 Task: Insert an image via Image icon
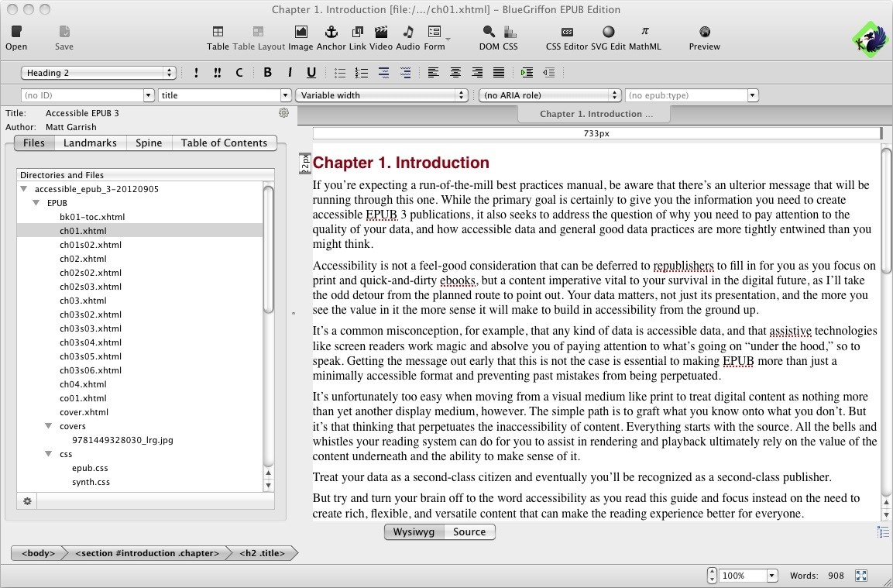coord(301,38)
